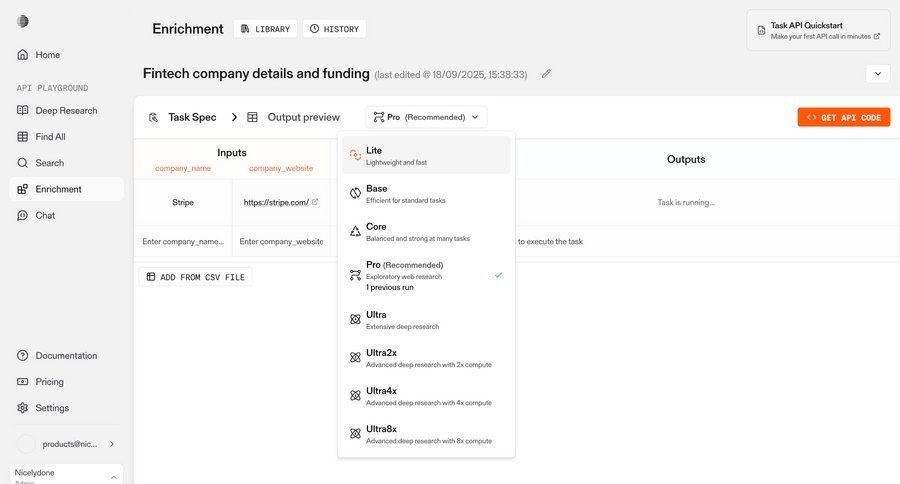Click the Settings gear icon
This screenshot has height=484, width=900.
click(23, 408)
